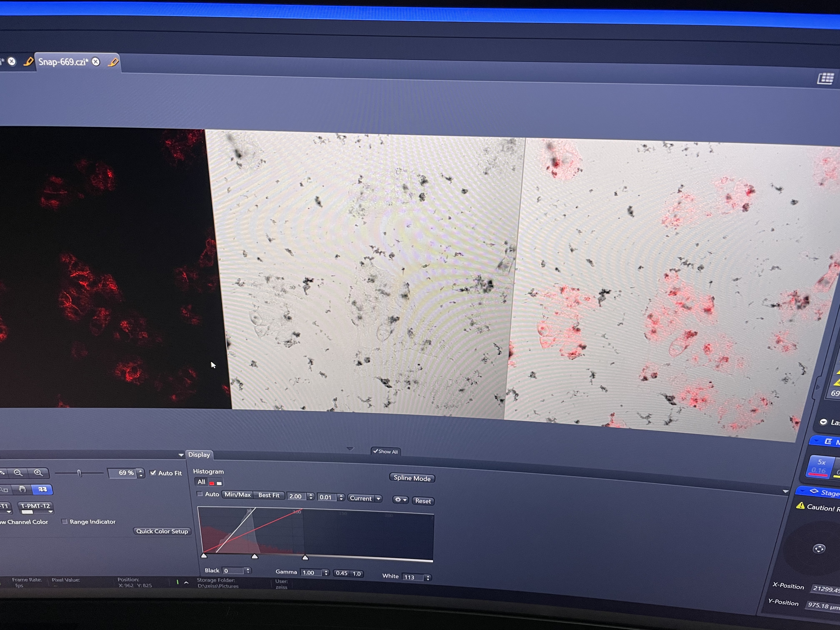Click the pencil icon beside Snap-669.czi
840x630 pixels.
click(113, 62)
